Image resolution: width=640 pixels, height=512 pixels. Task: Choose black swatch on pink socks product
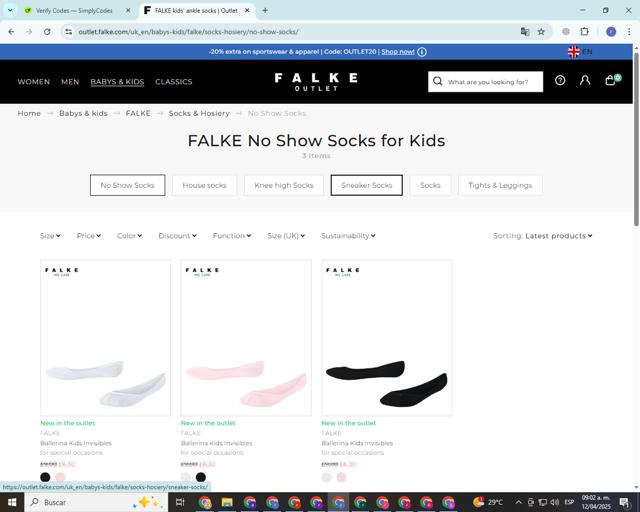coord(201,477)
